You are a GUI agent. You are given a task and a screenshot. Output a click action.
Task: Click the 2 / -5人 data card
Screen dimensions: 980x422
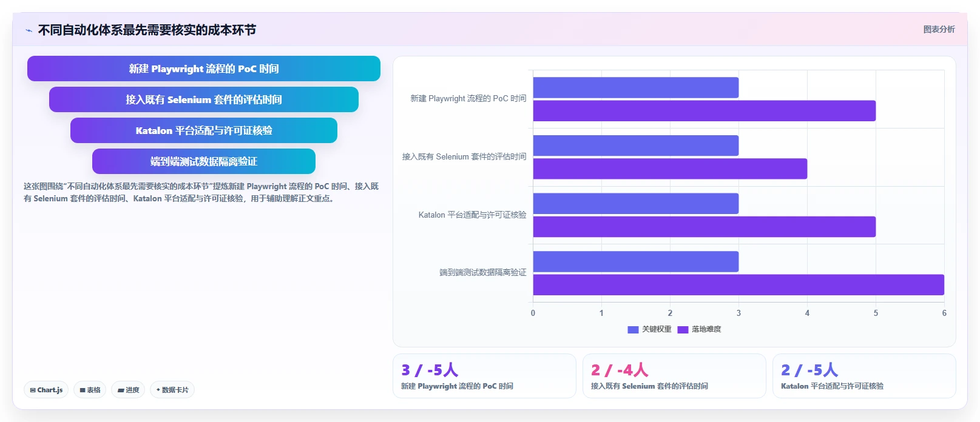864,376
